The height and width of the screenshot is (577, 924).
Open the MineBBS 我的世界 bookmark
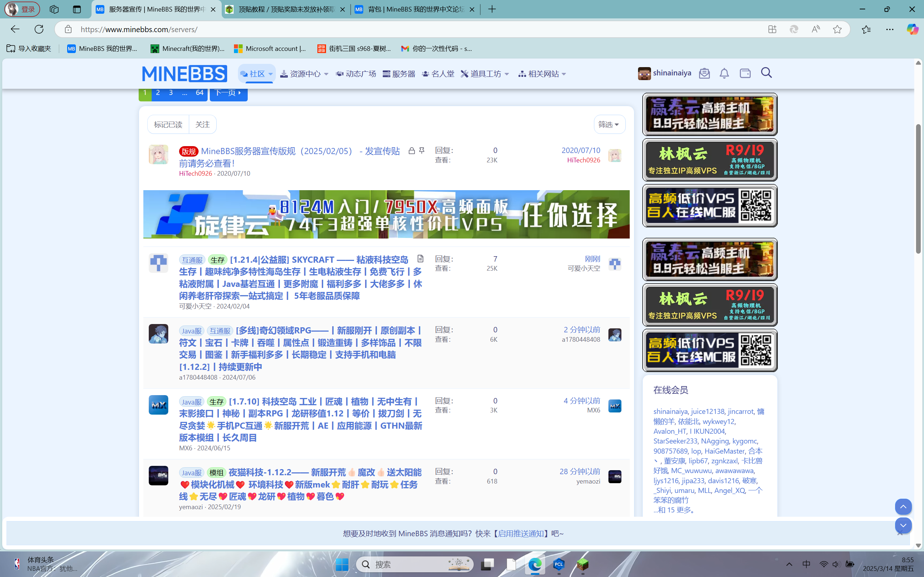(x=102, y=48)
